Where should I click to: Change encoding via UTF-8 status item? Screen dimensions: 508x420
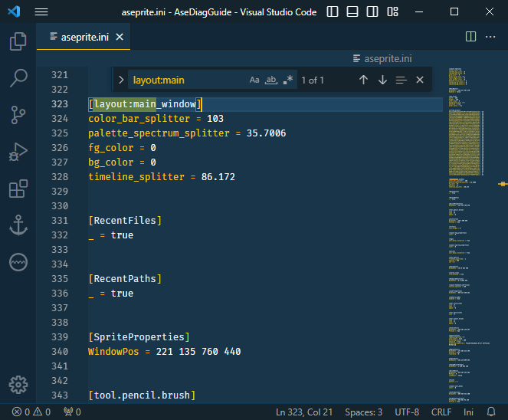[407, 412]
